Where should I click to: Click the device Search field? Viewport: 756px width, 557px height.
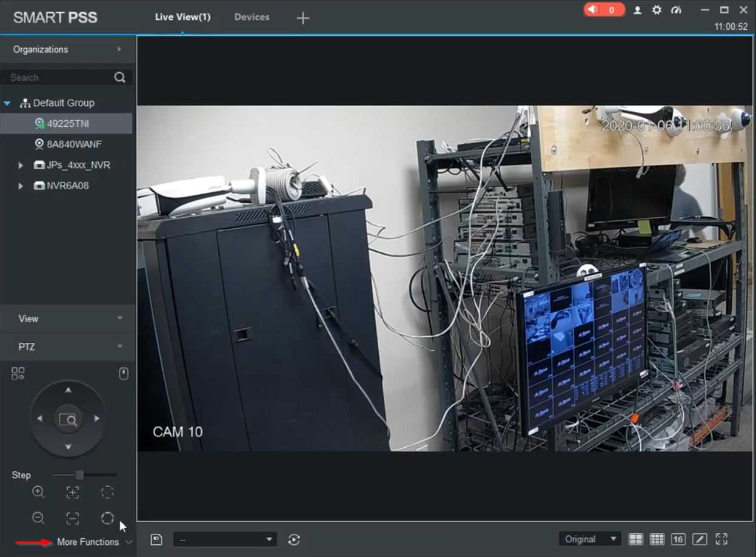coord(59,78)
